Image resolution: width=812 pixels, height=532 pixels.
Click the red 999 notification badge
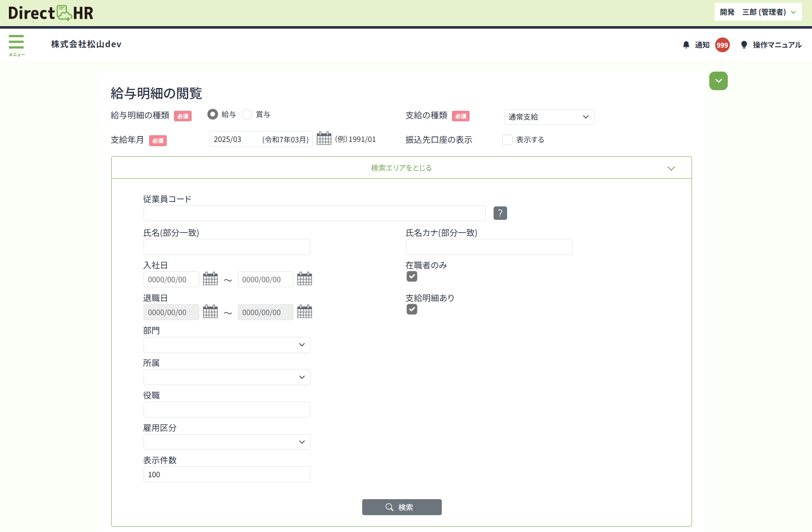722,45
